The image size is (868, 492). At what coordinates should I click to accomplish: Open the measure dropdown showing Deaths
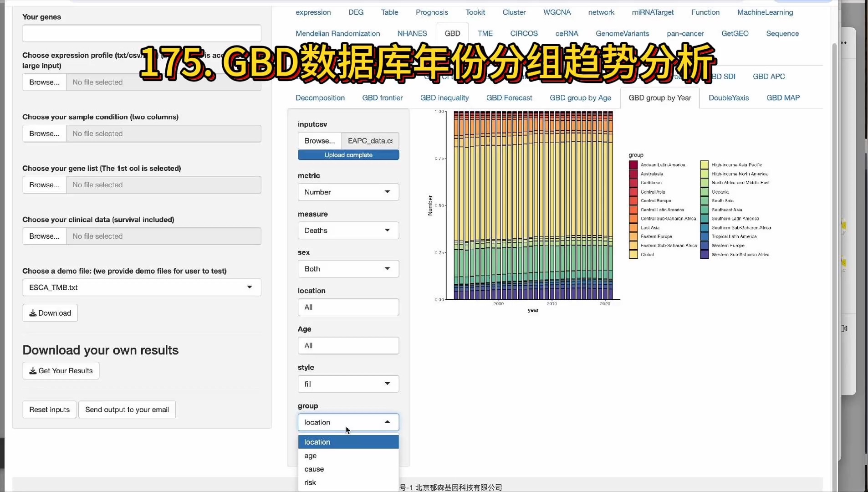click(x=347, y=231)
